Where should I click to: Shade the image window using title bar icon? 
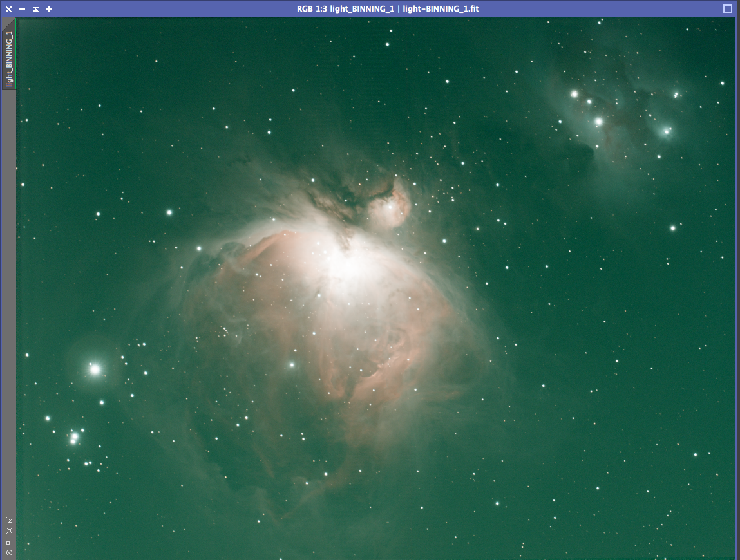[35, 9]
